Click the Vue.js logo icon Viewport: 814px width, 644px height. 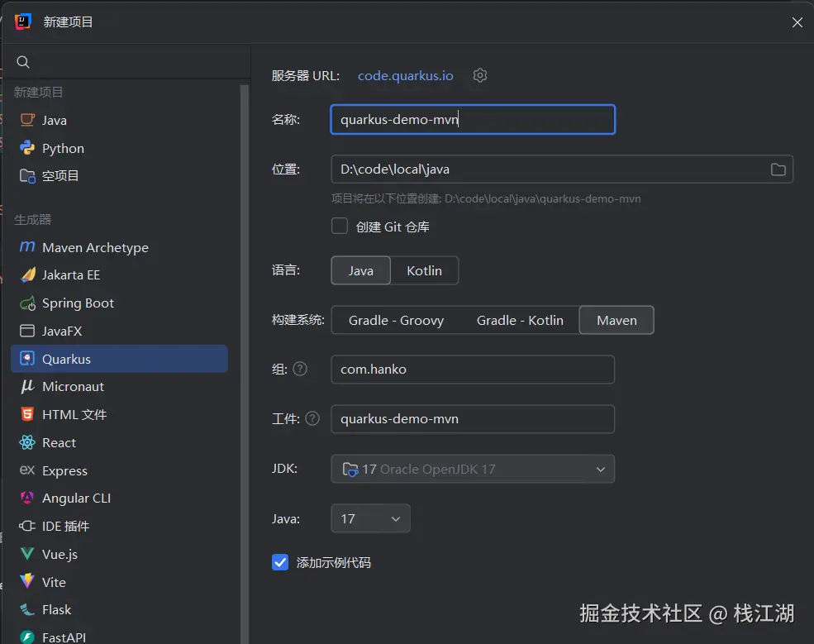coord(27,554)
